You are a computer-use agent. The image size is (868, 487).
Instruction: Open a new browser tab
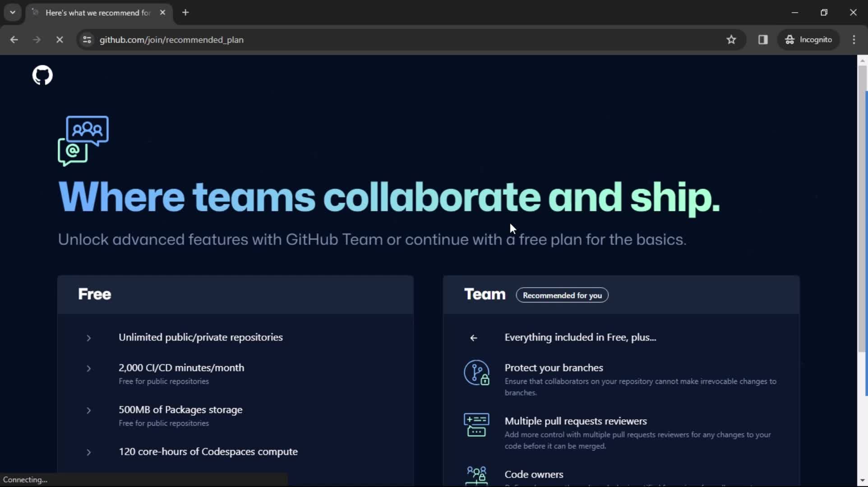pos(185,13)
